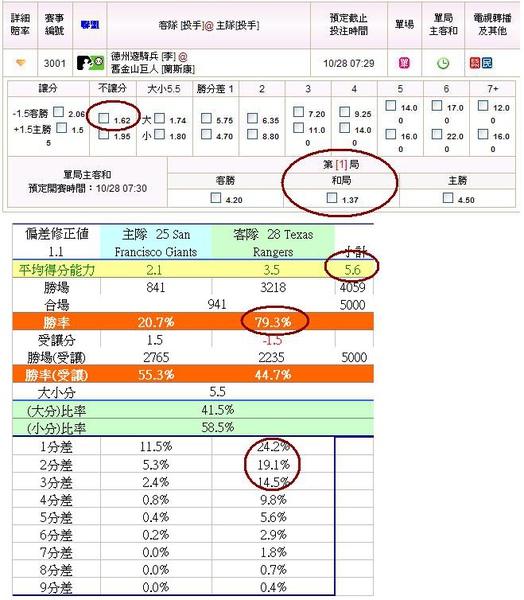Click the blue 民 broadcast channel icon

pos(486,63)
